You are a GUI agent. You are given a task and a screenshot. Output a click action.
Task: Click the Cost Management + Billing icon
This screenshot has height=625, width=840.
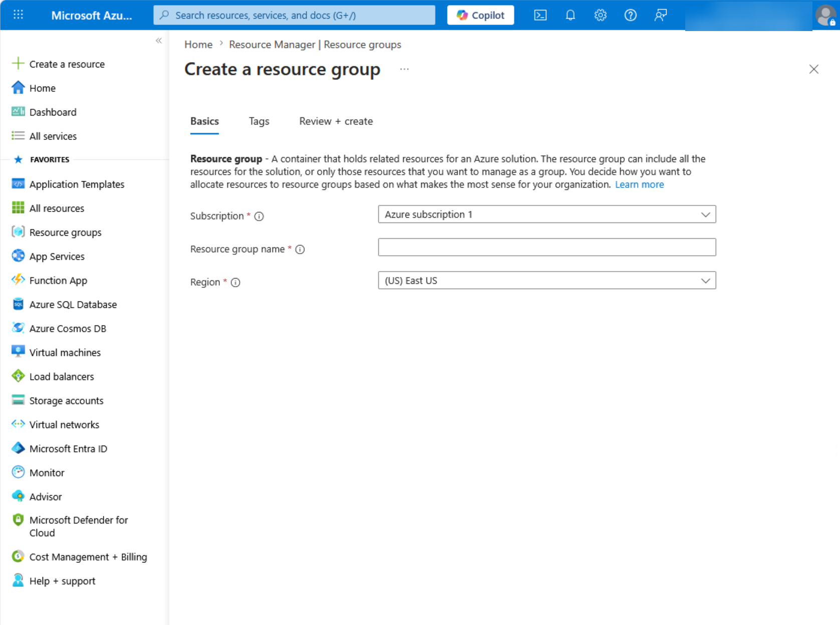18,556
